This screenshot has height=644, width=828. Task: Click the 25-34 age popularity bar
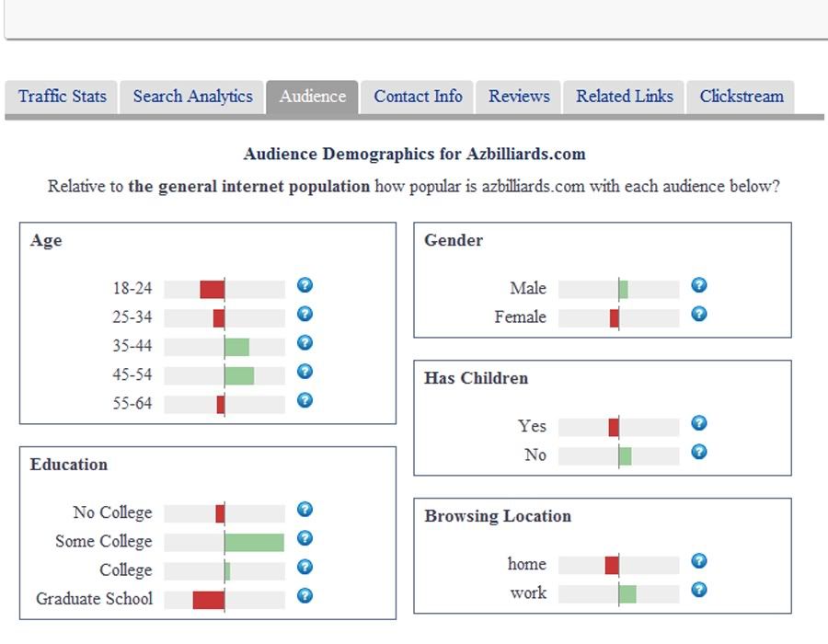click(x=224, y=318)
